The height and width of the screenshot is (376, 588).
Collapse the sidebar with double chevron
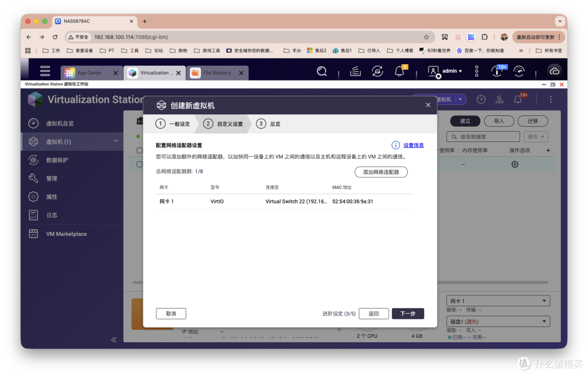pyautogui.click(x=114, y=340)
